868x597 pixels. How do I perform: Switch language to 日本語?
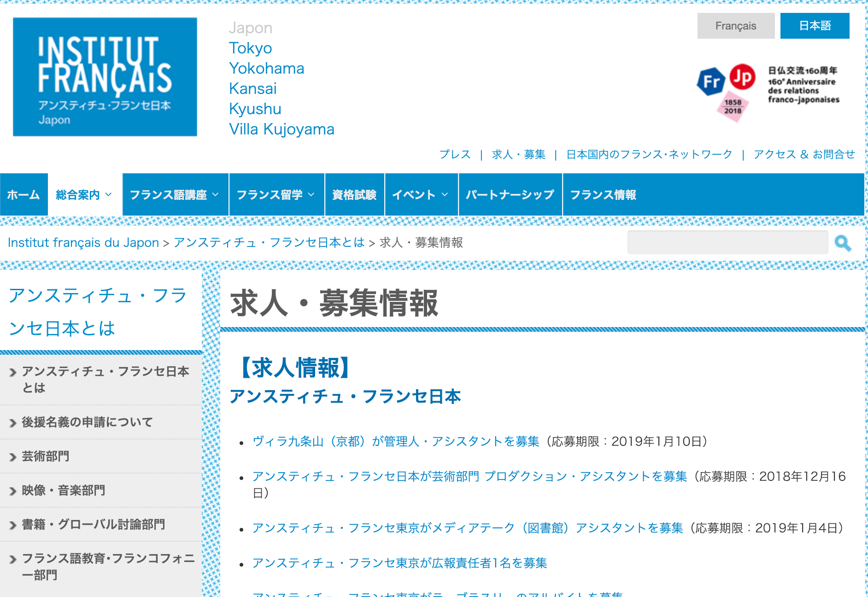click(x=815, y=26)
